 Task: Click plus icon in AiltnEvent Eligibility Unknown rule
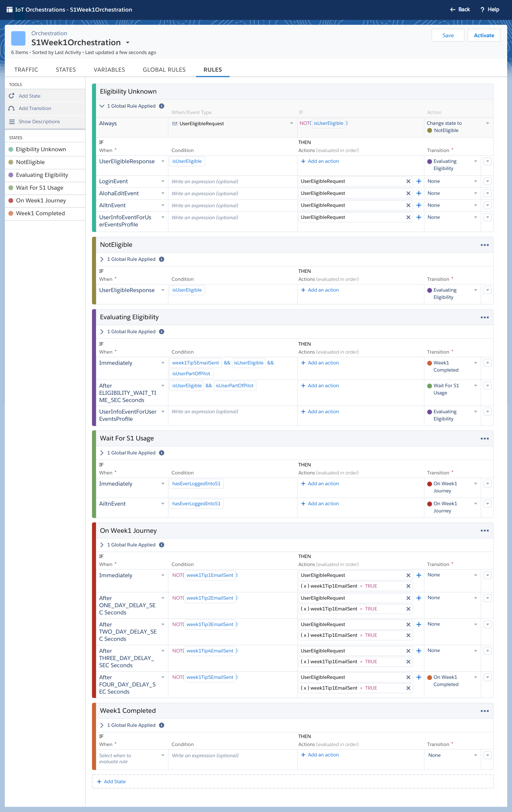419,205
